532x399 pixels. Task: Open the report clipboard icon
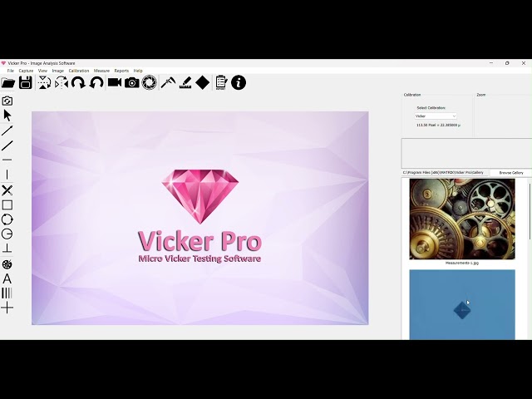point(221,83)
